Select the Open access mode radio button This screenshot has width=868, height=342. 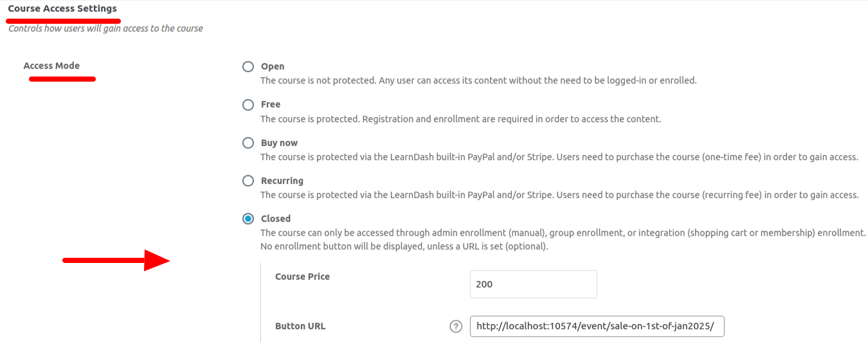[248, 66]
